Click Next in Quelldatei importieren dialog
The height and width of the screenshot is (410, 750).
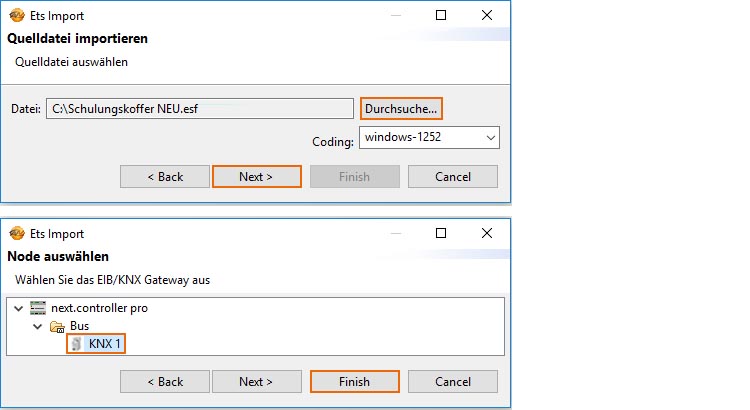tap(256, 177)
